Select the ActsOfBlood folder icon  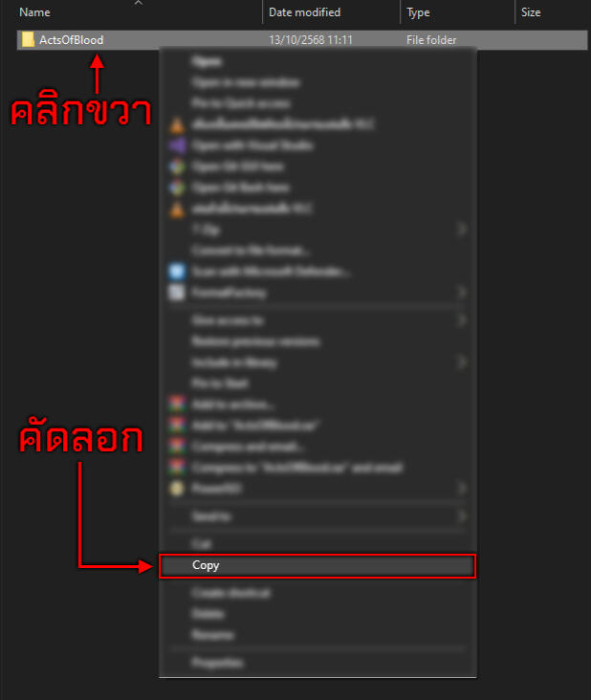(x=28, y=40)
